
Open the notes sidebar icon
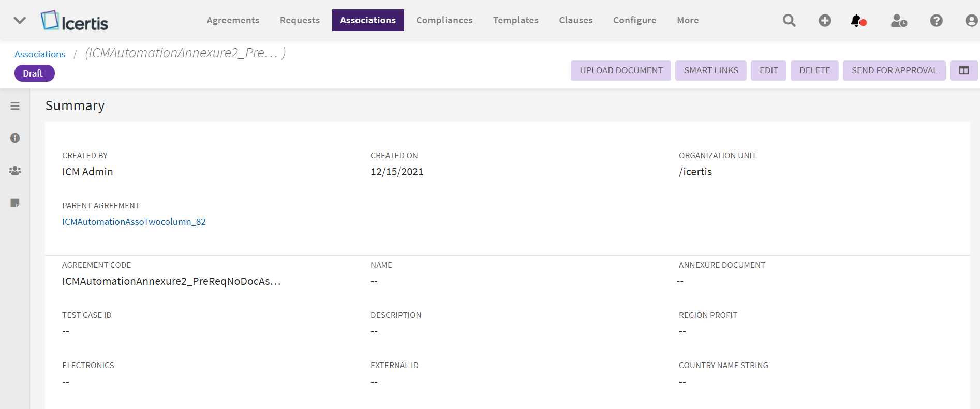15,203
